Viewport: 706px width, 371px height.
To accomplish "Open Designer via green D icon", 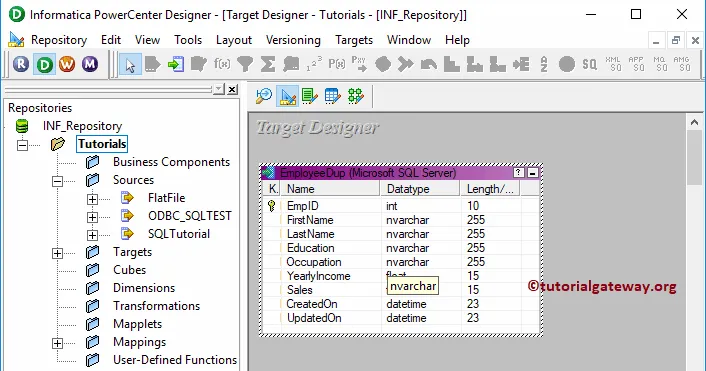I will coord(44,64).
